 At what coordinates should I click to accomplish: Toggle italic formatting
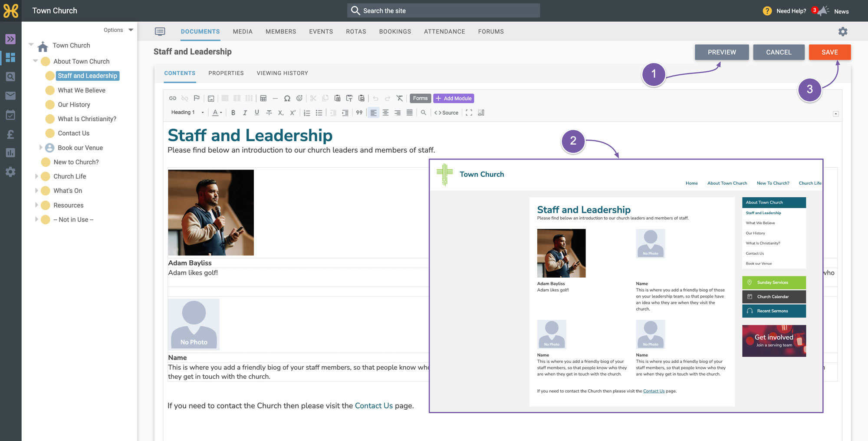(245, 113)
